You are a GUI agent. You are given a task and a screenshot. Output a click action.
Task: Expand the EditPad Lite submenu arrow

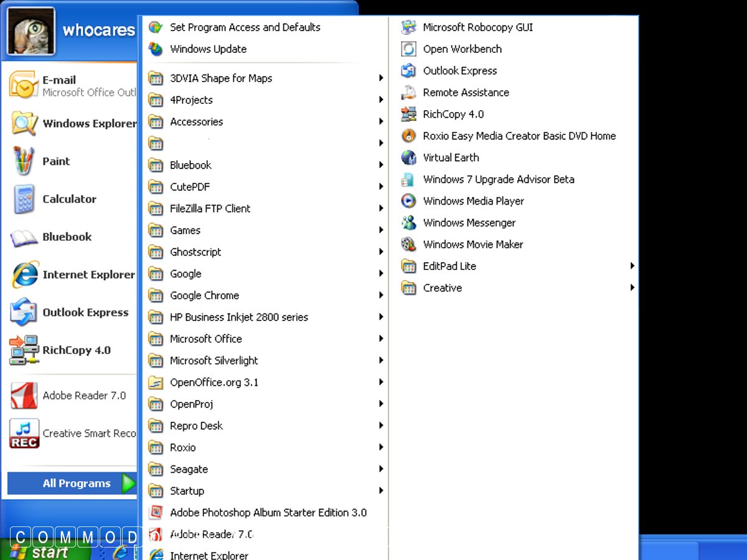[x=632, y=266]
